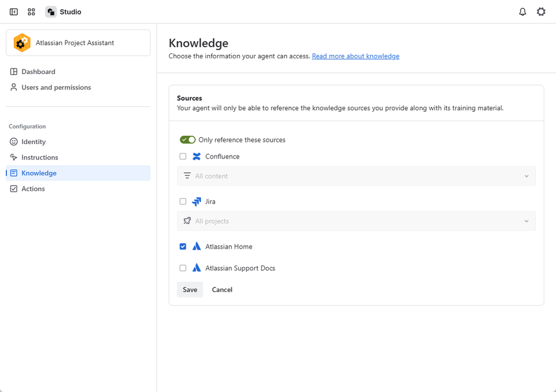Switch to the Instructions section
Viewport: 556px width, 392px height.
coord(40,157)
